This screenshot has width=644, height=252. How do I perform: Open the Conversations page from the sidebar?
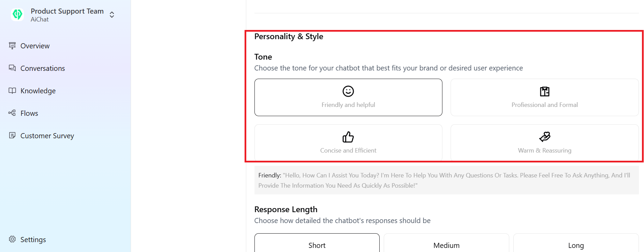(x=43, y=68)
